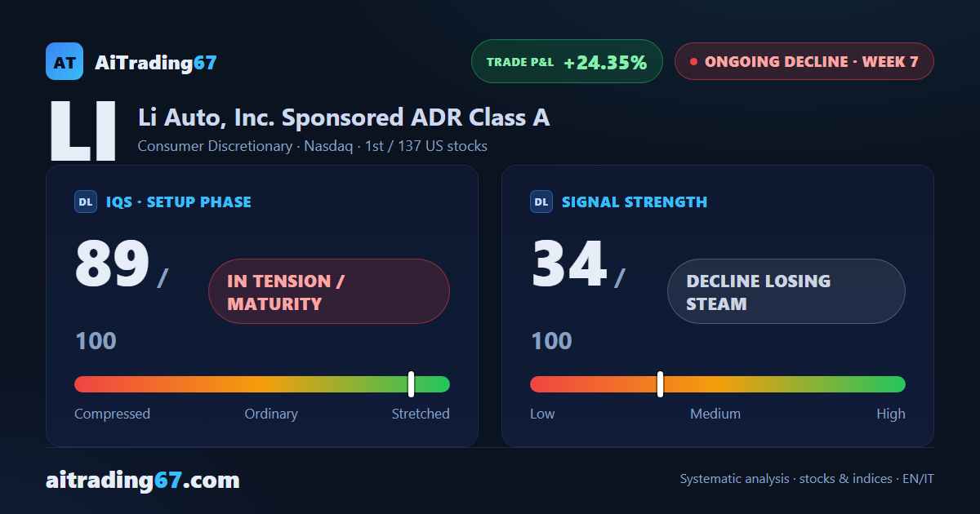Click the IQS gauge slider handle
This screenshot has height=514, width=980.
[411, 384]
